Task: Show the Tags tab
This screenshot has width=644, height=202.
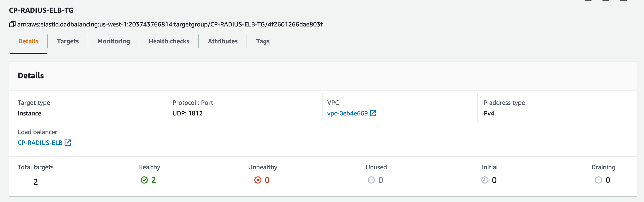Action: 263,41
